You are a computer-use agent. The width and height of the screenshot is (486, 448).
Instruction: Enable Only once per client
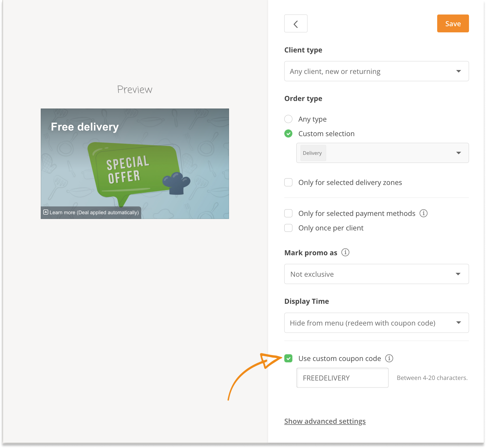[x=288, y=228]
